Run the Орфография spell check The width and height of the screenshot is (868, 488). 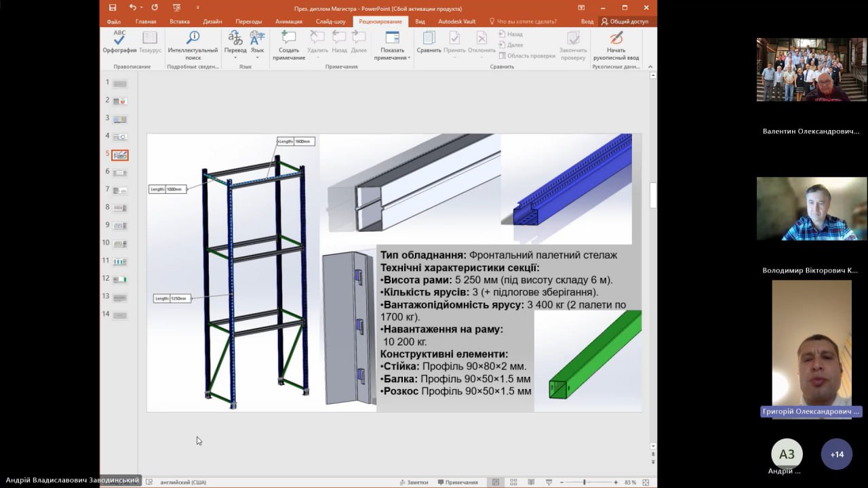119,42
